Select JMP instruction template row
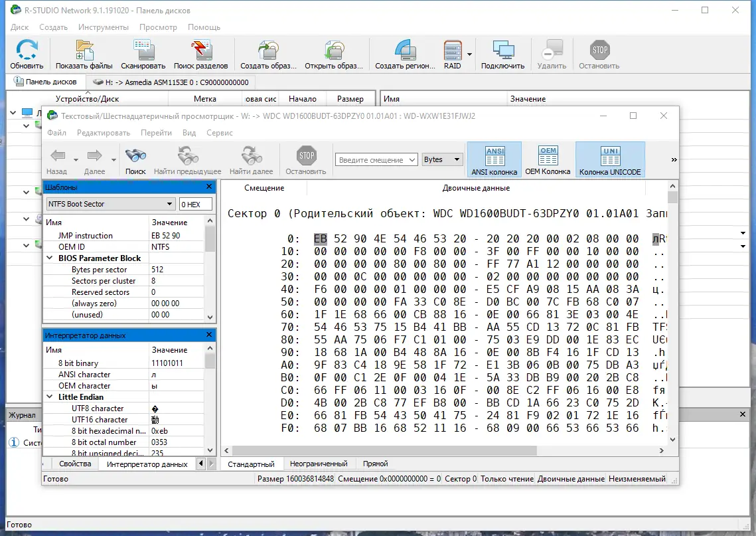756x536 pixels. point(124,235)
